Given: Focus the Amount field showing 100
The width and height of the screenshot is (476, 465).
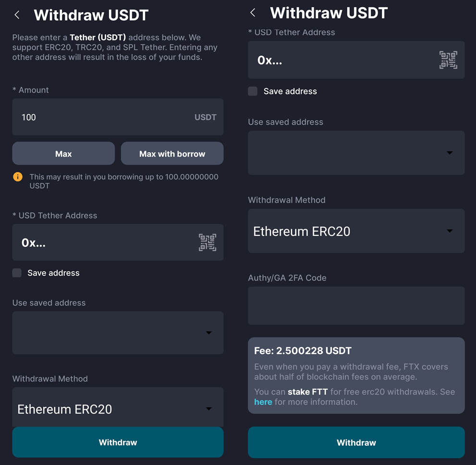Looking at the screenshot, I should (x=101, y=117).
